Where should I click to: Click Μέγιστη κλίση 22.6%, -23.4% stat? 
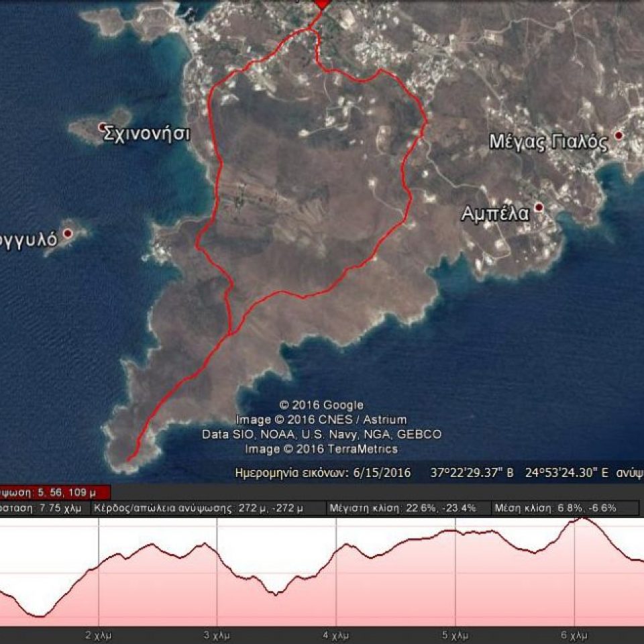click(x=402, y=508)
